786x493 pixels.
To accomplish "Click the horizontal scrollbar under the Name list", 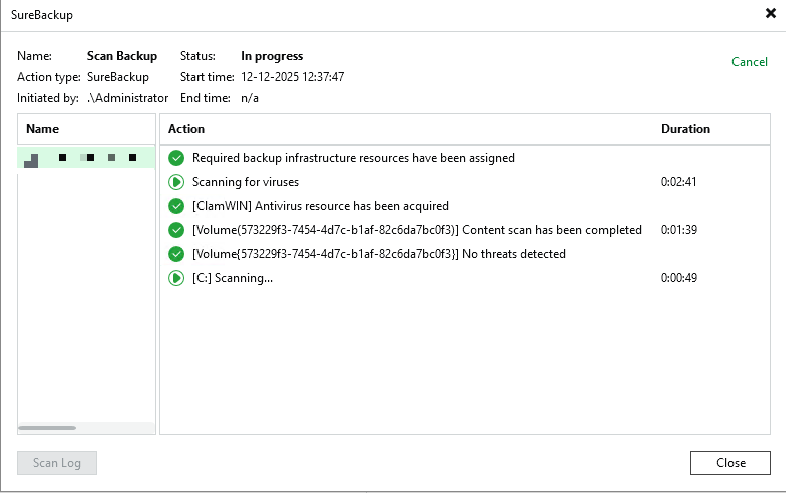I will click(x=47, y=428).
